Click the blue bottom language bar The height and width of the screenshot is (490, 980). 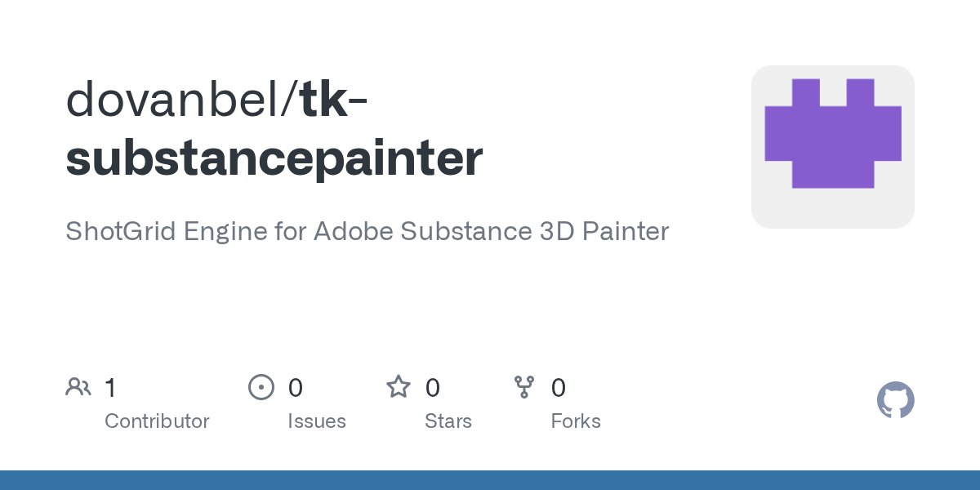click(490, 480)
